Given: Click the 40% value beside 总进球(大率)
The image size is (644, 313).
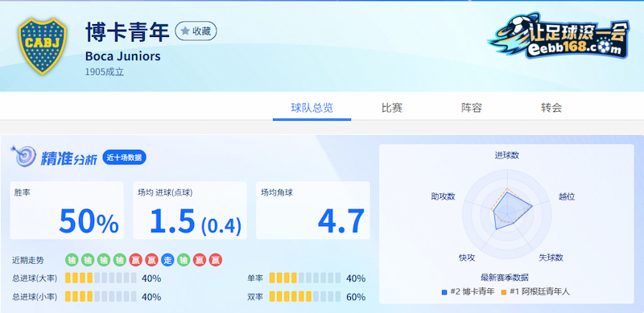Looking at the screenshot, I should (151, 278).
